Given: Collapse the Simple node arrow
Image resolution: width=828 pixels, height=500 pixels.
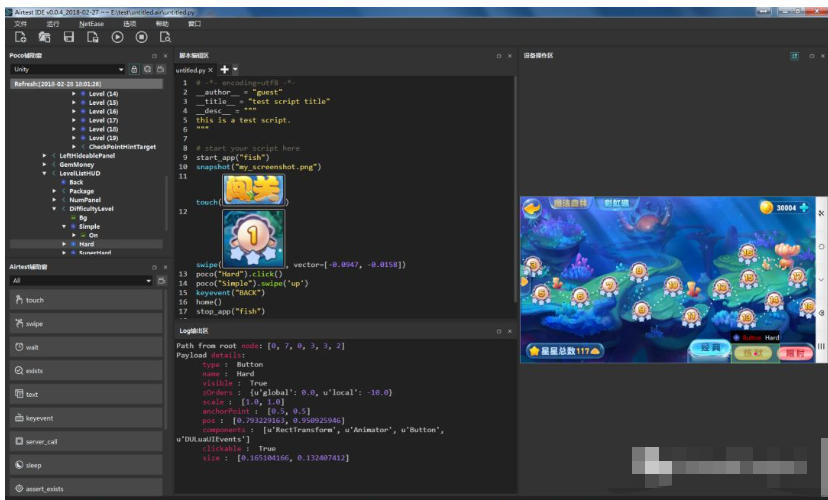Looking at the screenshot, I should point(64,227).
